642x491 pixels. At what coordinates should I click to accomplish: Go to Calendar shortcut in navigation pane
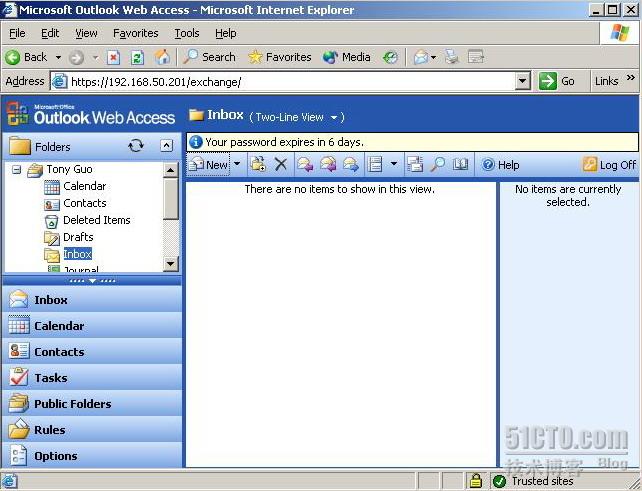[92, 326]
